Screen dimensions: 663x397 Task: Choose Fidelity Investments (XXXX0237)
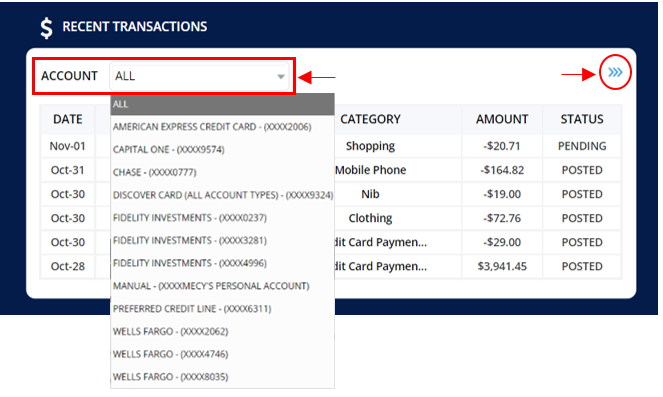coord(222,218)
